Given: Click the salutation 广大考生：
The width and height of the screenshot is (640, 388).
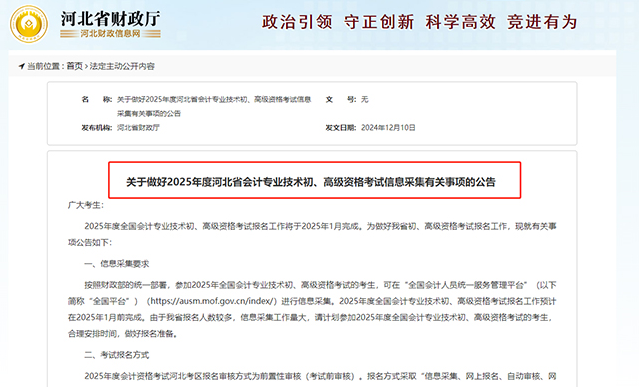Looking at the screenshot, I should click(x=86, y=205).
